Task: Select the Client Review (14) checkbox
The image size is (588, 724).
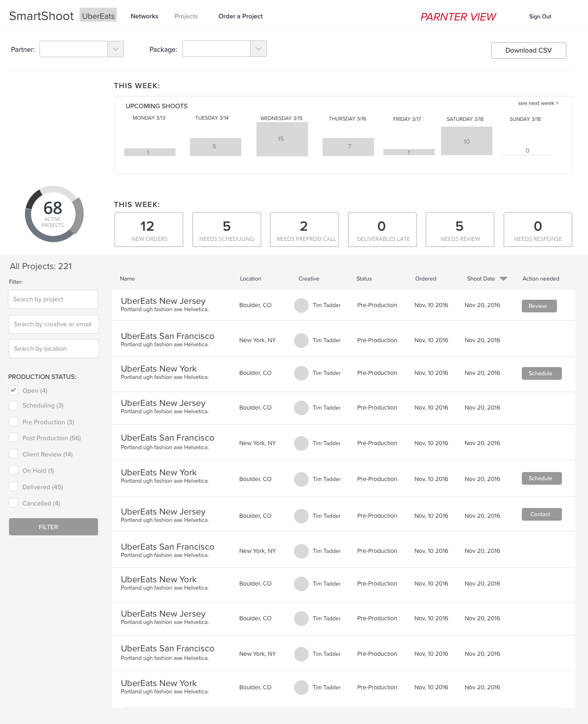Action: [x=13, y=454]
